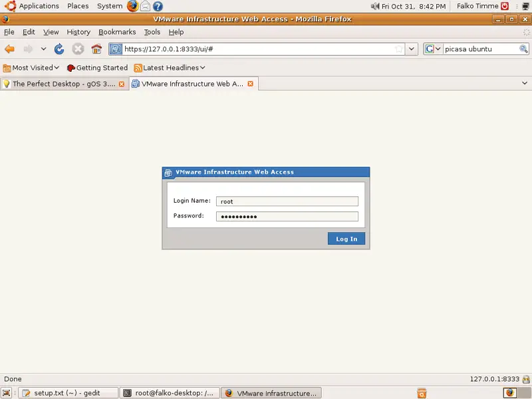The width and height of the screenshot is (532, 399).
Task: Click the orange trash icon in bottom panel
Action: coord(422,393)
